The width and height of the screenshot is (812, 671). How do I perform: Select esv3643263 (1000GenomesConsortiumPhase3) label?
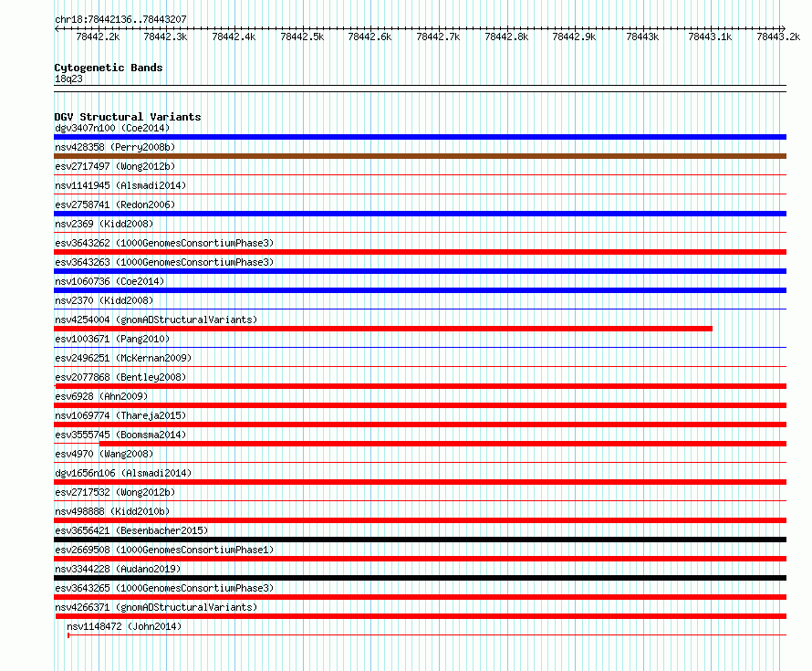(164, 262)
